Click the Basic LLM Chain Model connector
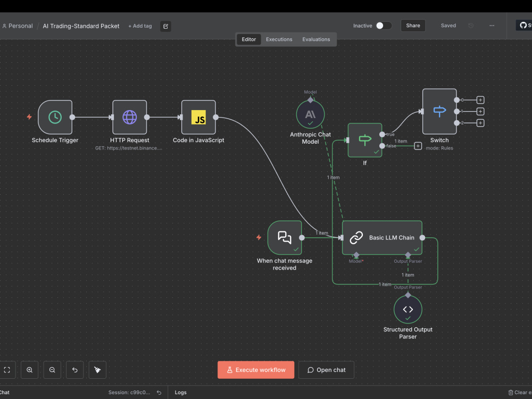 point(356,255)
